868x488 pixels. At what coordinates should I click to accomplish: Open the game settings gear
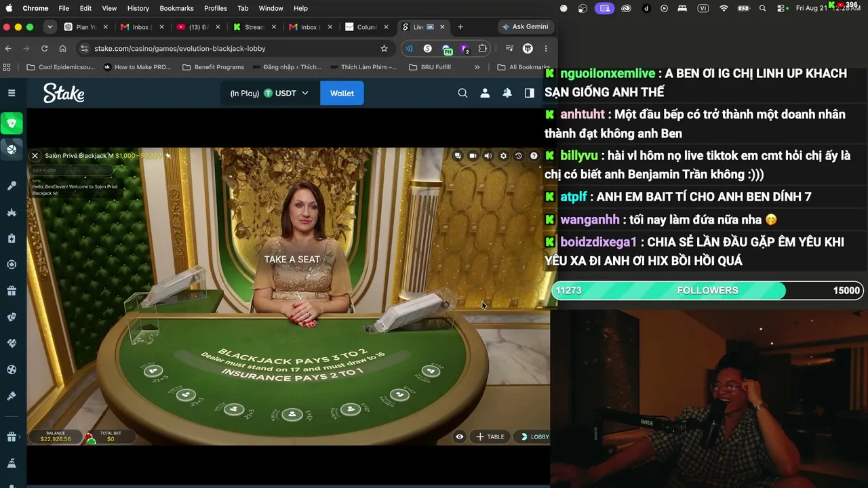click(503, 156)
